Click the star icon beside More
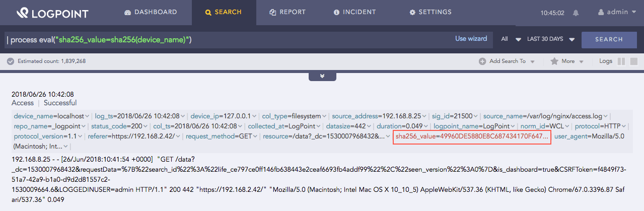This screenshot has height=211, width=644. click(x=554, y=61)
